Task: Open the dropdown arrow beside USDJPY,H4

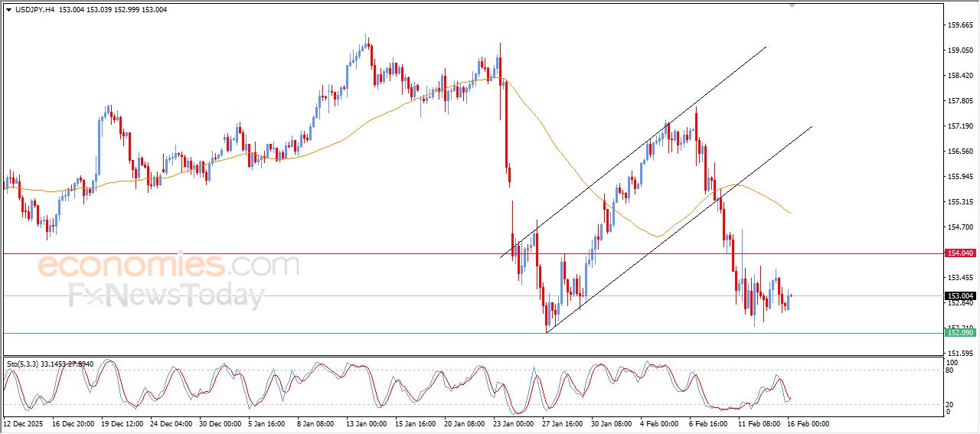Action: 8,10
